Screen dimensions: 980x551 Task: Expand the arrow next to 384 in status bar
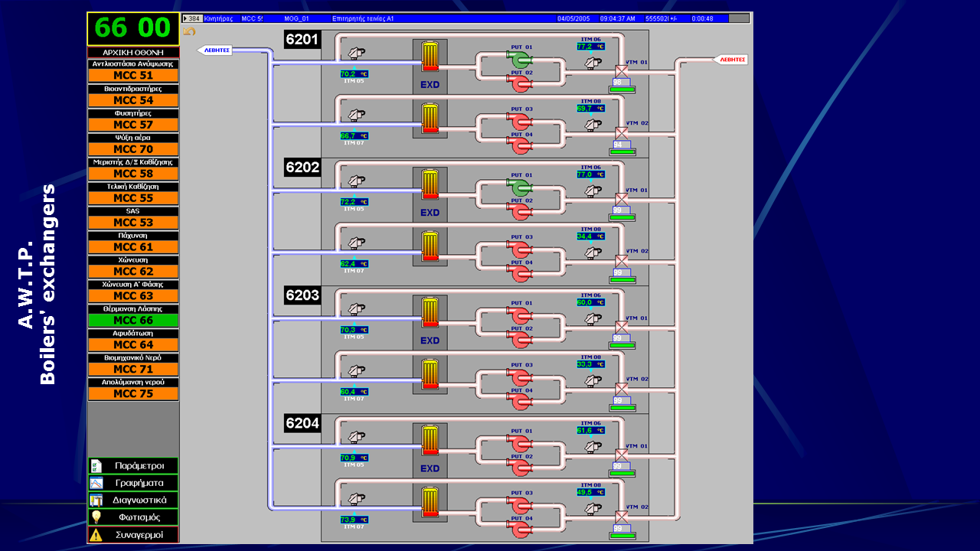(186, 18)
